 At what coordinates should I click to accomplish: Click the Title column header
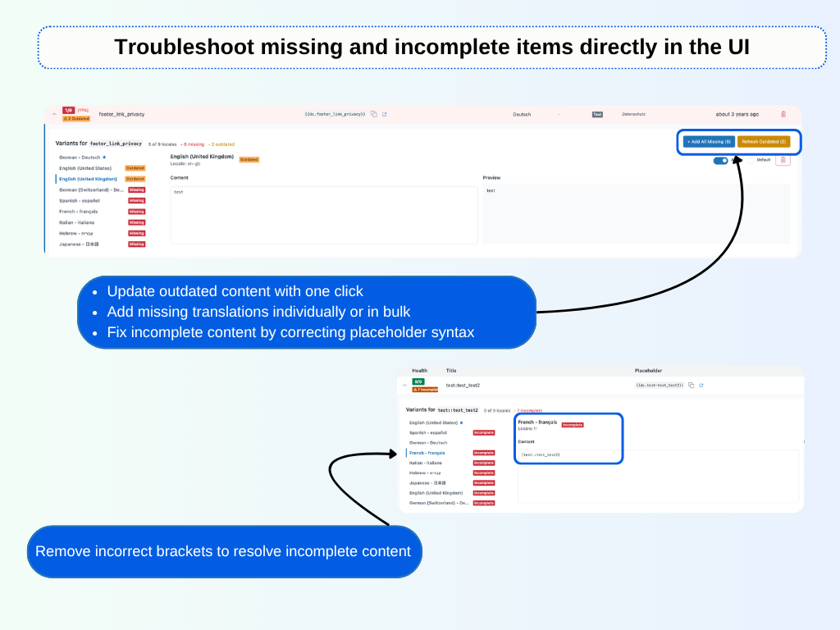[451, 371]
